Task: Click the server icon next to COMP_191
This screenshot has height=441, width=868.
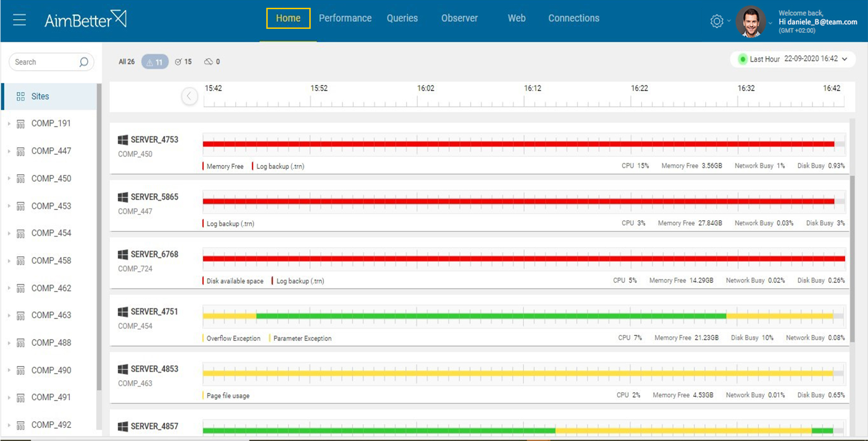Action: [x=21, y=123]
